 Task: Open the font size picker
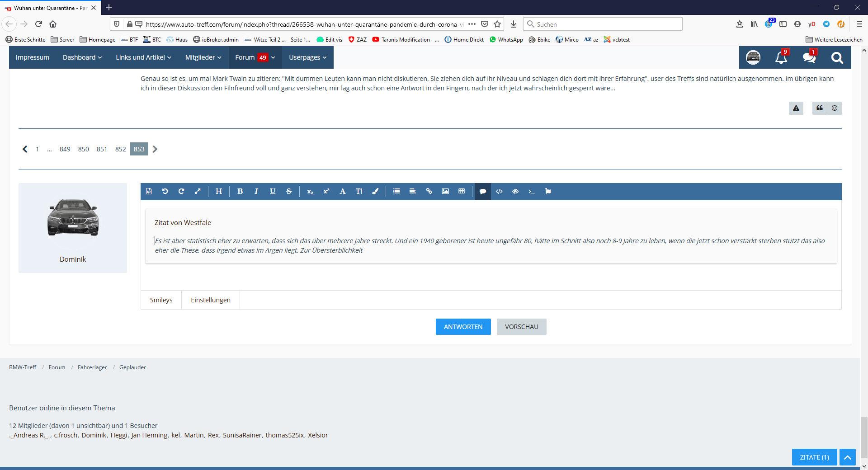coord(359,191)
